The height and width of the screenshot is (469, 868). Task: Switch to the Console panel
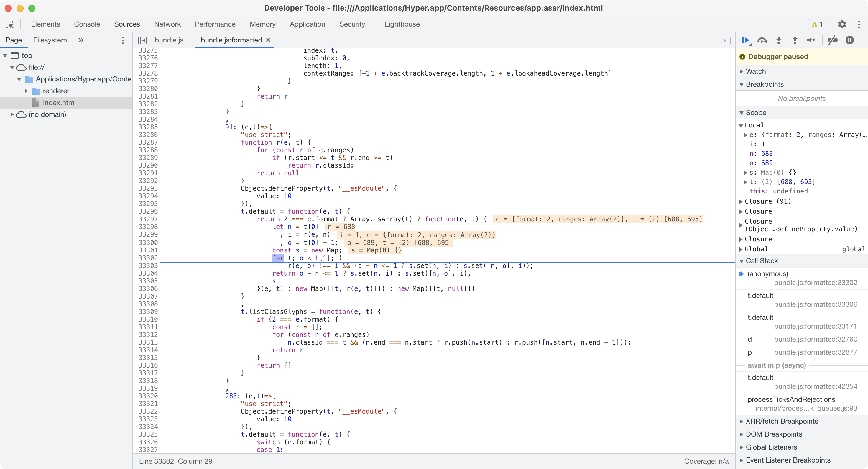[x=87, y=24]
